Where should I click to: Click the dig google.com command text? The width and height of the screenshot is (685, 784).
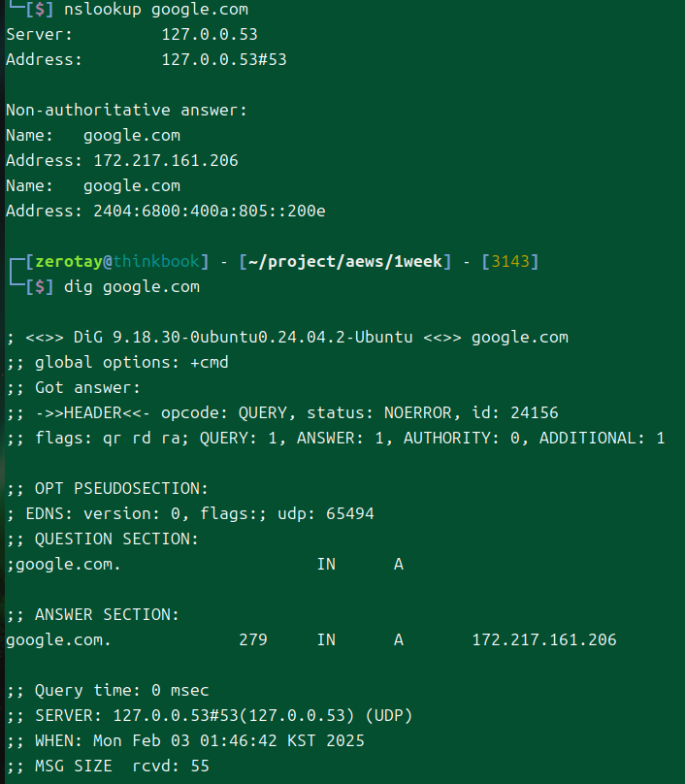pyautogui.click(x=131, y=286)
